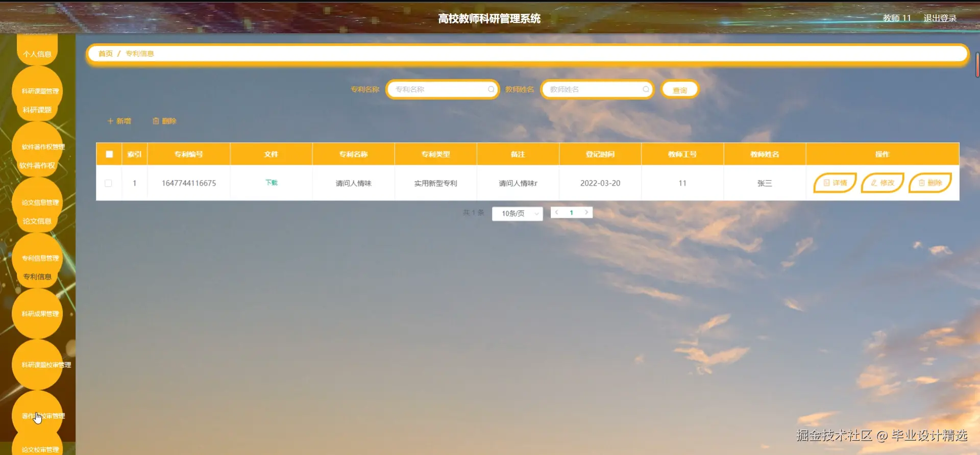Check the checkbox for row 1
Screen dimensions: 980x455
(108, 183)
